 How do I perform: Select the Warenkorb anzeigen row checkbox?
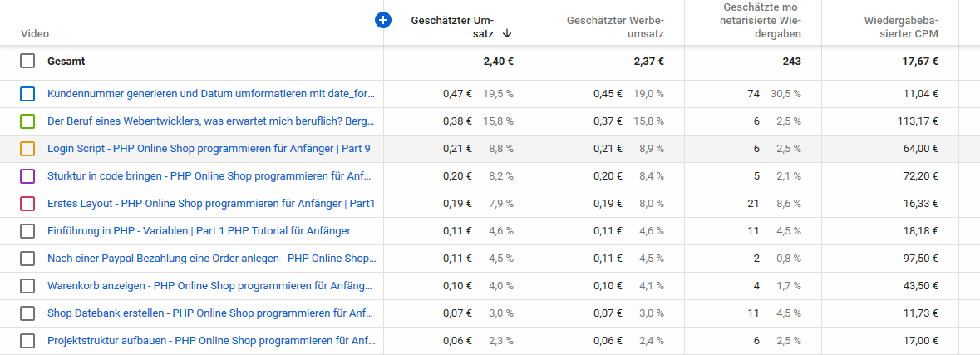click(x=27, y=286)
